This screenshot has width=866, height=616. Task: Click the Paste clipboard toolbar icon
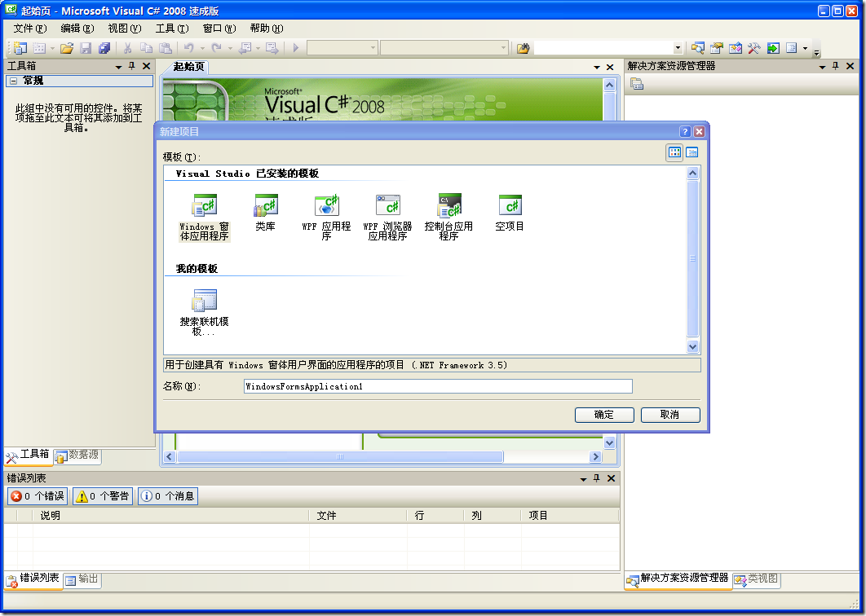(x=166, y=49)
